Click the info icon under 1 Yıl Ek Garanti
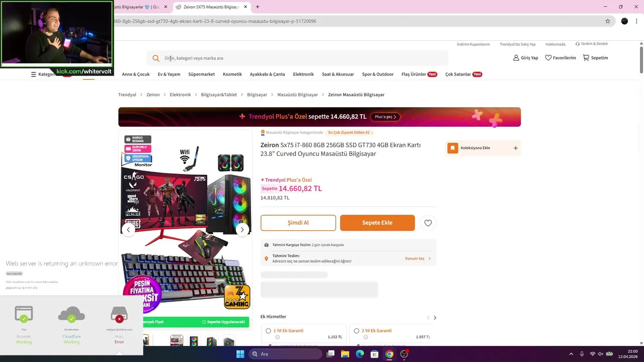Image resolution: width=644 pixels, height=362 pixels. (x=277, y=337)
